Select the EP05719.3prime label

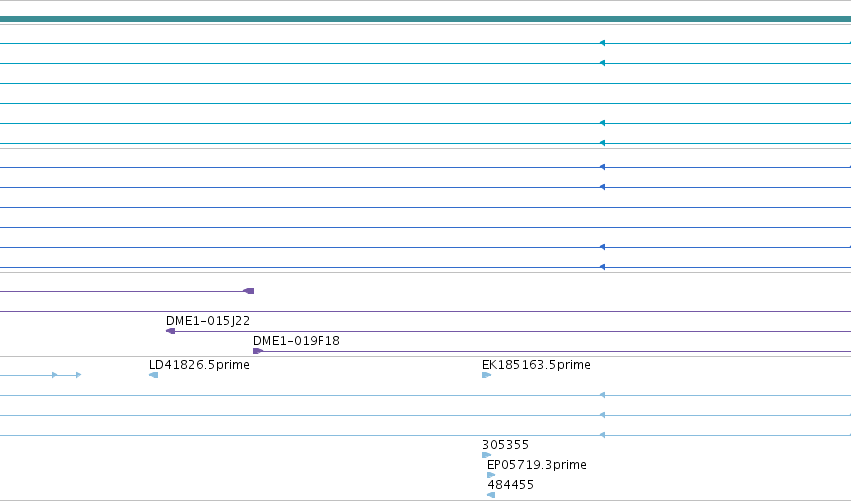[537, 465]
